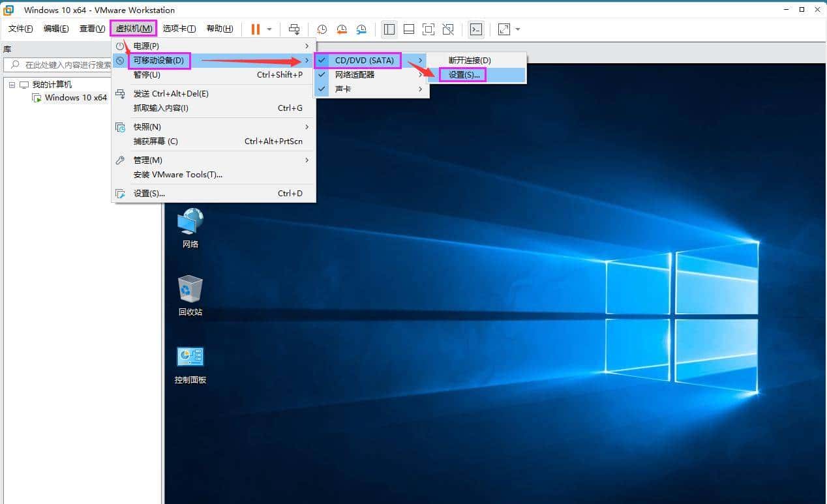Click the Revert to Snapshot icon

[x=342, y=29]
